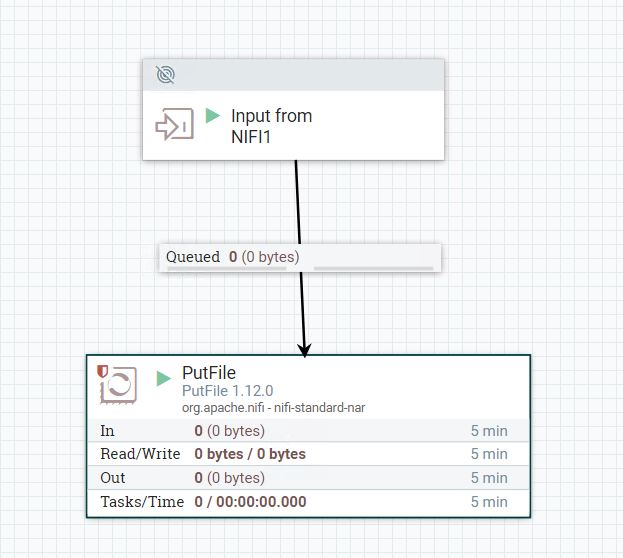Click the PutFile 1.12.0 version text
Viewport: 623px width, 558px height.
coord(228,391)
